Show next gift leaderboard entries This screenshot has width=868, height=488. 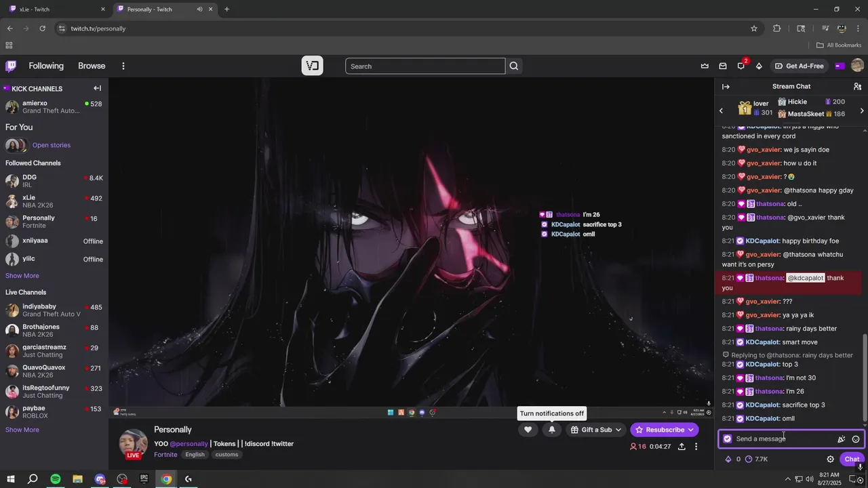(862, 110)
